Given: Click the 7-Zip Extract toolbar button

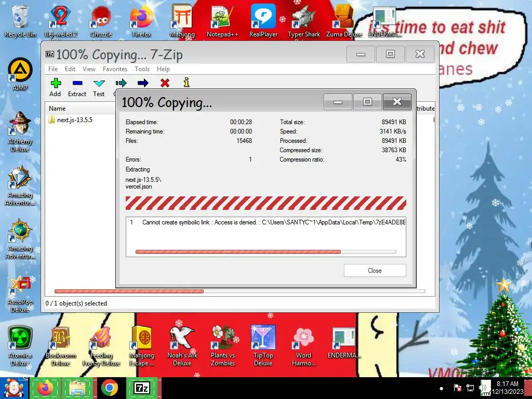Looking at the screenshot, I should tap(77, 87).
